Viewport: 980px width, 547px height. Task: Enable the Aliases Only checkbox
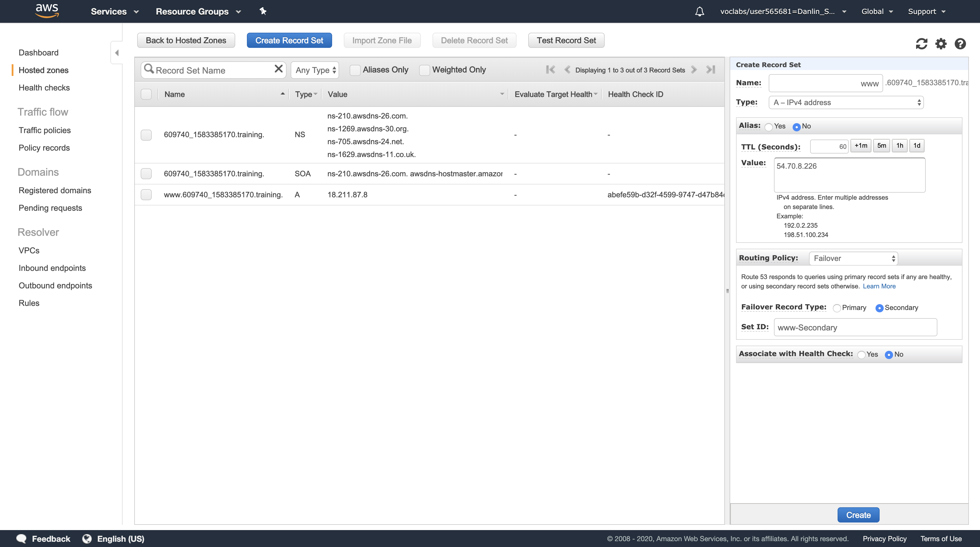(355, 70)
